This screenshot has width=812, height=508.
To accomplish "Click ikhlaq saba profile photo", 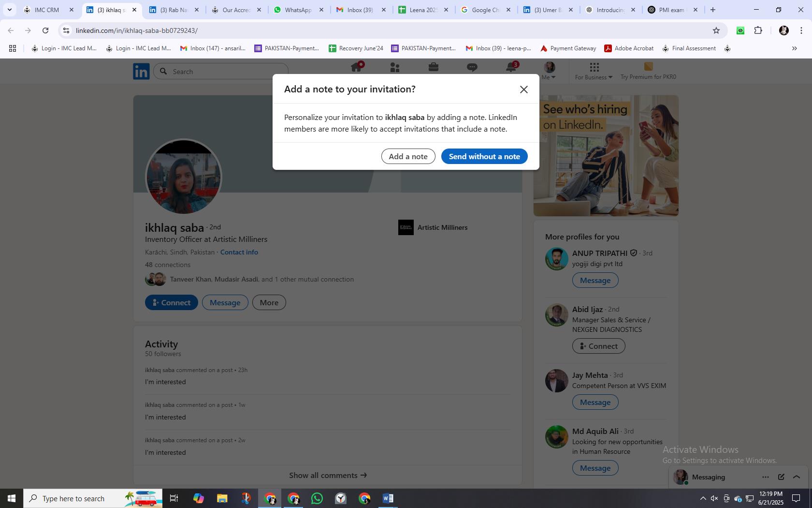I will coord(184,177).
